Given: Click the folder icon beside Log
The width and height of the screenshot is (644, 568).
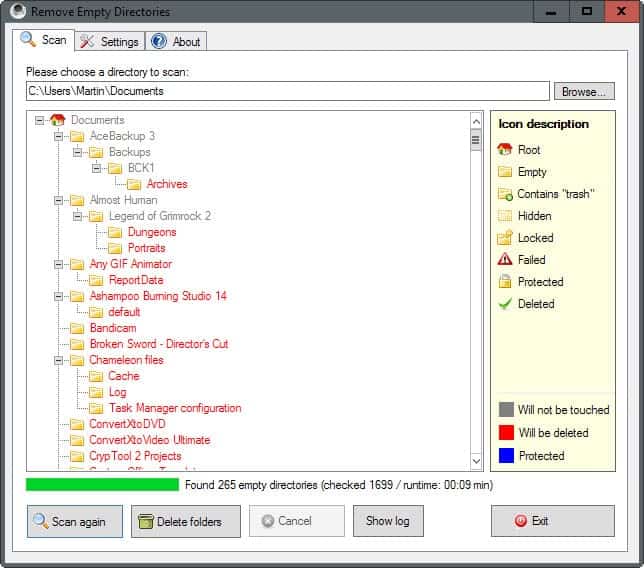Looking at the screenshot, I should point(96,392).
